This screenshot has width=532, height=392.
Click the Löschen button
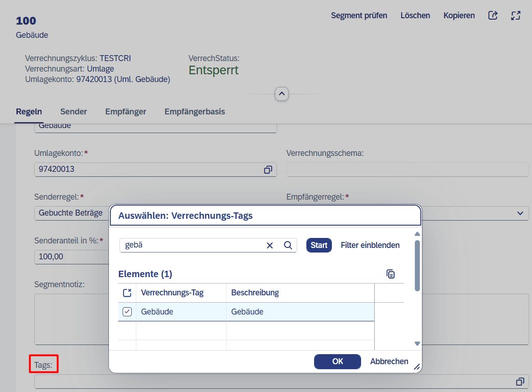tap(415, 15)
